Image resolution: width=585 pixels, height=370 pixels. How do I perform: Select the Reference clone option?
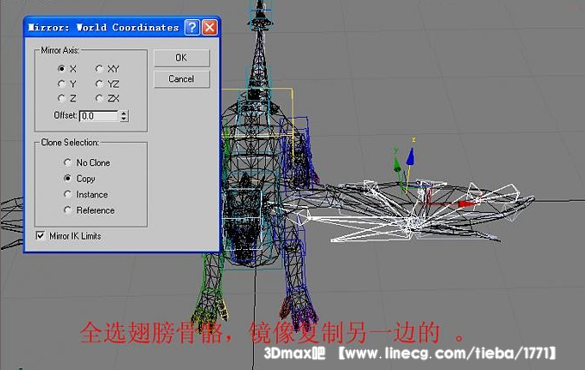[x=67, y=210]
